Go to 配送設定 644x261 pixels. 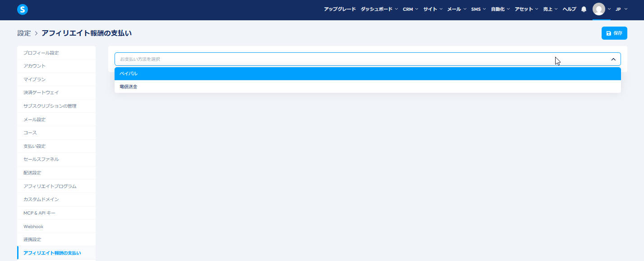coord(56,173)
